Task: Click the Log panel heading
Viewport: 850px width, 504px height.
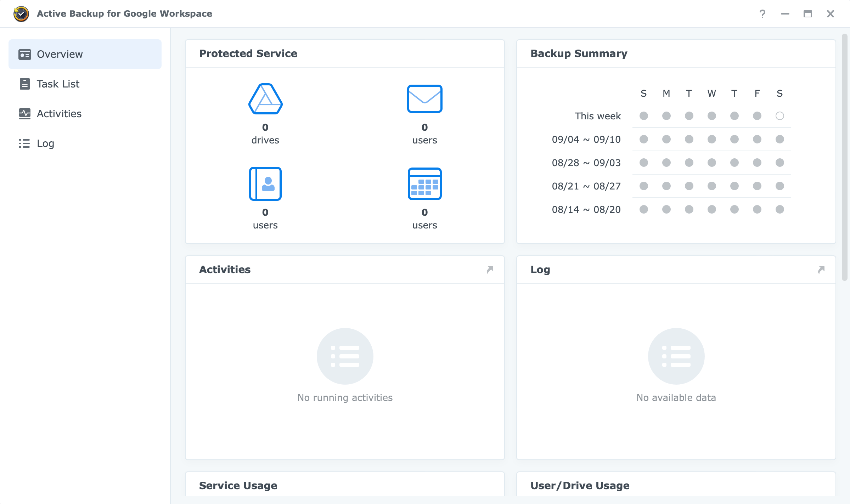Action: [540, 270]
